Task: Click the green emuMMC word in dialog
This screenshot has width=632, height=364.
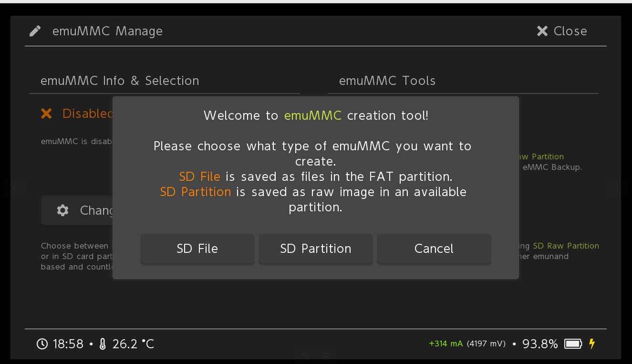Action: [313, 115]
